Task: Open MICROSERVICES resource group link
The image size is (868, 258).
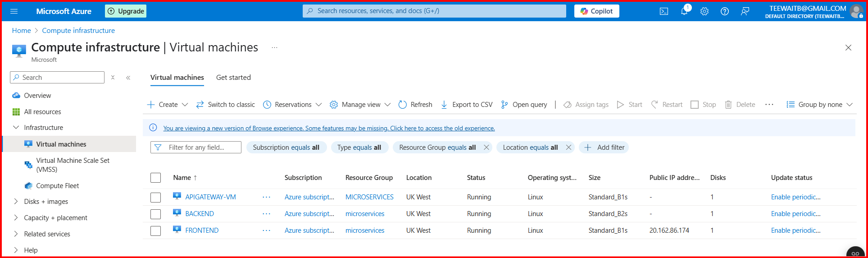Action: pyautogui.click(x=369, y=197)
